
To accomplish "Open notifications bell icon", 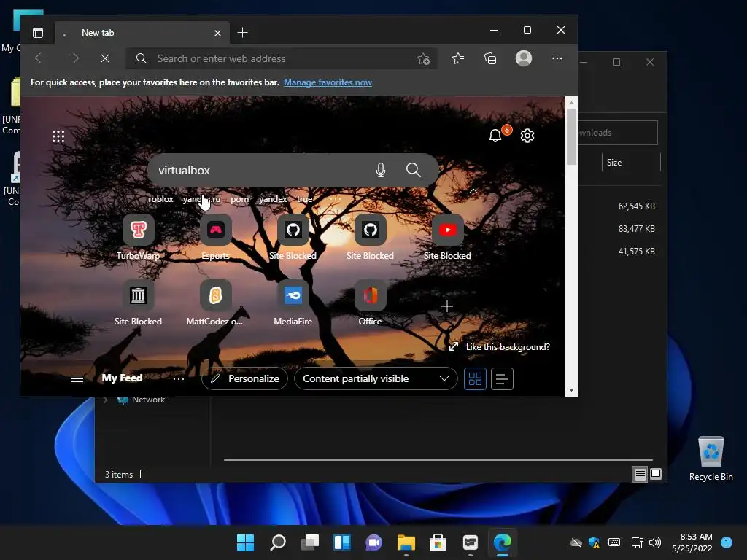I will [x=495, y=136].
